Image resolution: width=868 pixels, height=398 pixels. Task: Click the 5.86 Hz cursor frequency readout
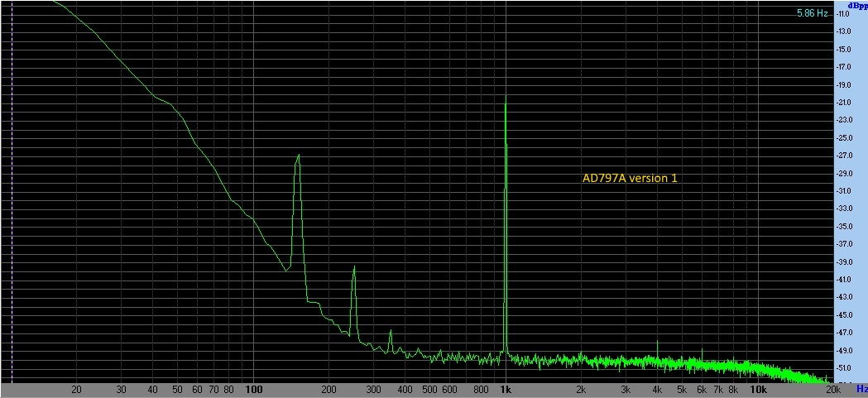[812, 13]
